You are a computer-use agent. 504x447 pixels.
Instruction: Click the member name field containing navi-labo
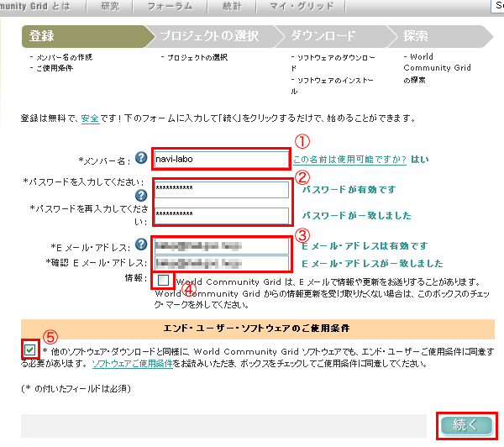222,159
